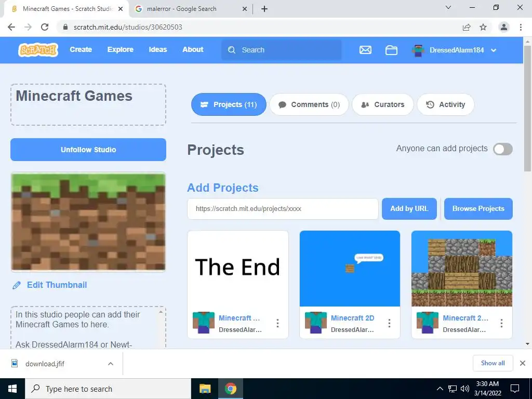Click the DressedAlarm184 avatar in navbar
The image size is (532, 399).
418,50
